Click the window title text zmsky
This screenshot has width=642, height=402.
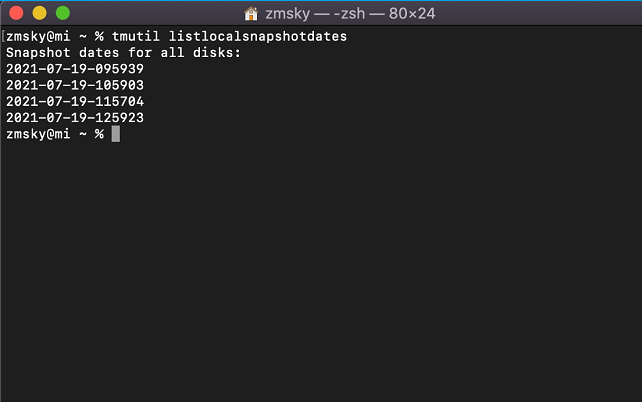[290, 14]
